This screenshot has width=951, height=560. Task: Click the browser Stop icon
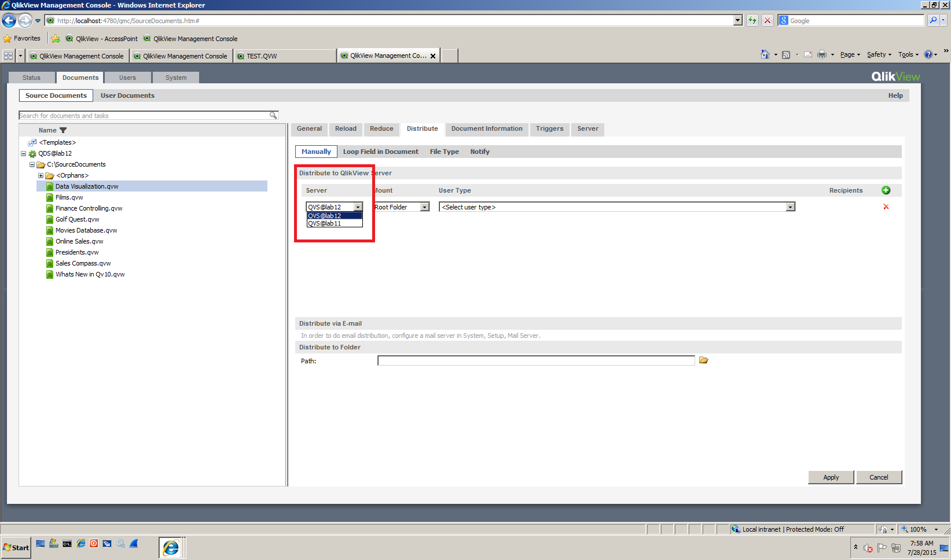pyautogui.click(x=768, y=20)
